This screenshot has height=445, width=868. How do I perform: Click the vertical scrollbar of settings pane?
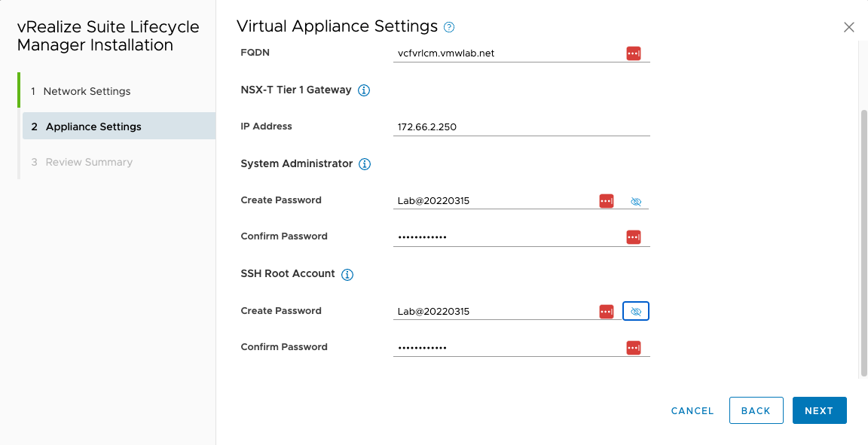coord(864,243)
